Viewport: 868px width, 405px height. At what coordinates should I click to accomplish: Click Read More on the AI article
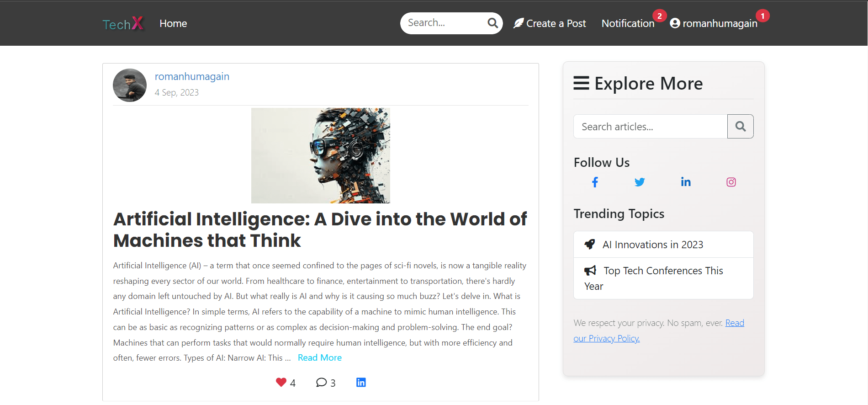(320, 357)
